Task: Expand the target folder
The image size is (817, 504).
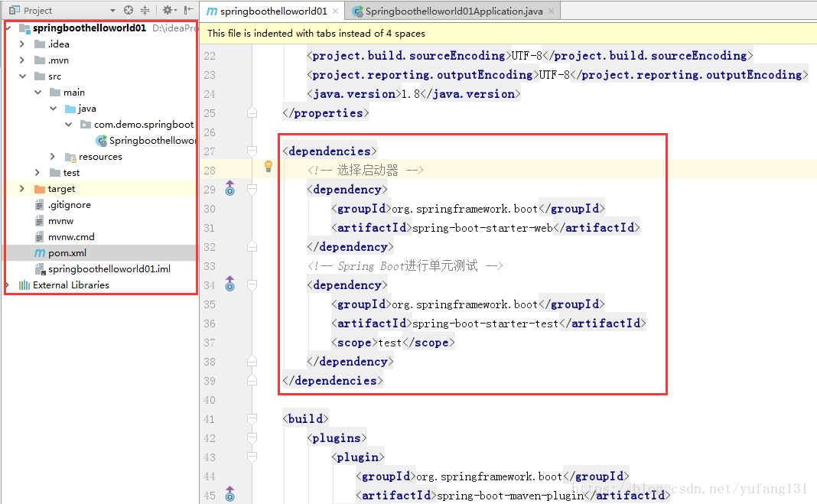Action: click(x=22, y=188)
